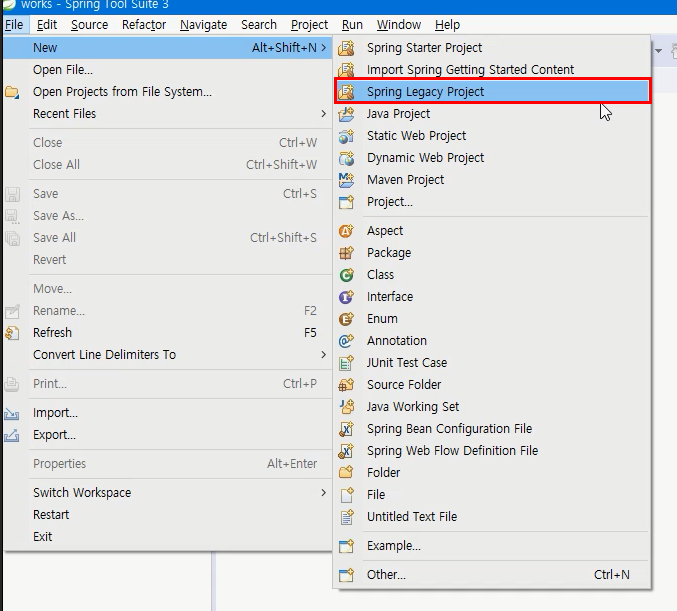The image size is (677, 611).
Task: Open the Refactor menu
Action: coord(144,25)
